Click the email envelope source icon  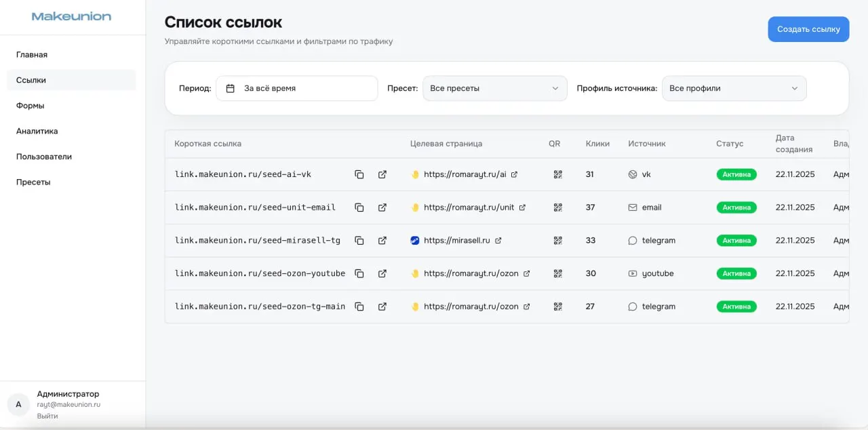[x=633, y=208]
